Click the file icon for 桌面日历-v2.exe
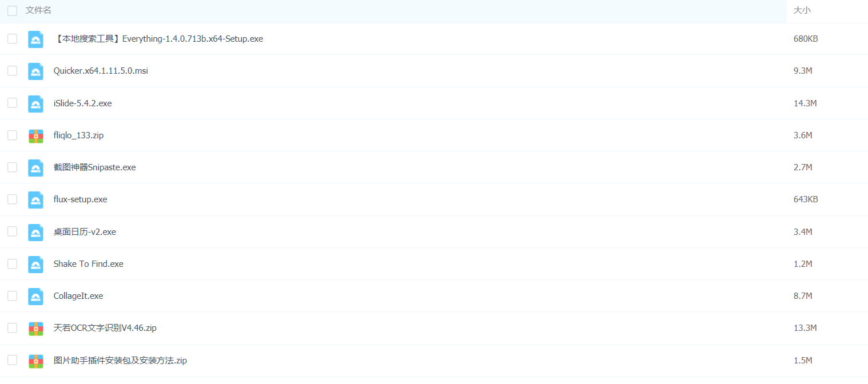 (36, 232)
